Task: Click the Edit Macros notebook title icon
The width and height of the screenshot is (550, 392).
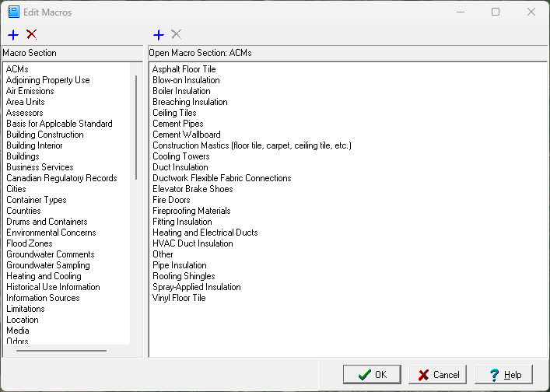Action: pos(13,12)
